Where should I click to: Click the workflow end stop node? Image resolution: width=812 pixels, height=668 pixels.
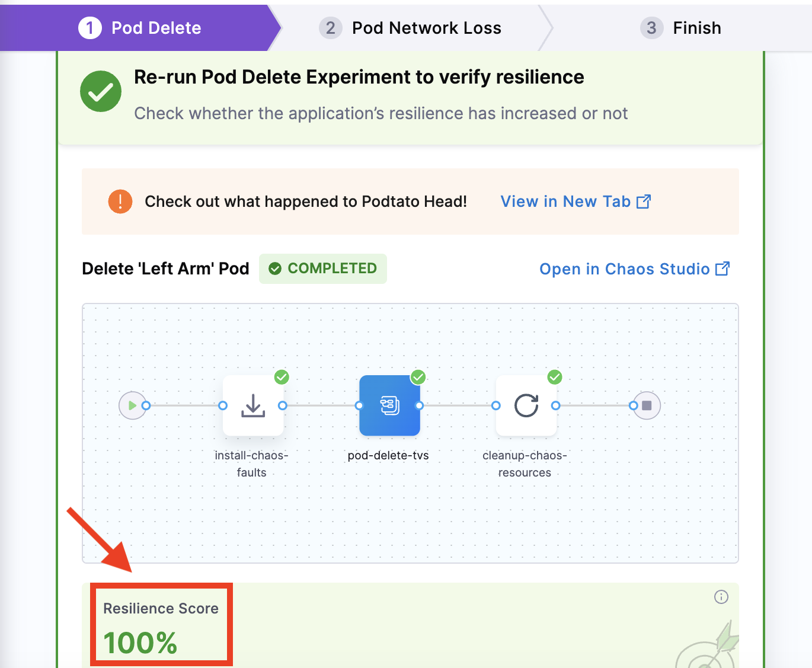647,405
